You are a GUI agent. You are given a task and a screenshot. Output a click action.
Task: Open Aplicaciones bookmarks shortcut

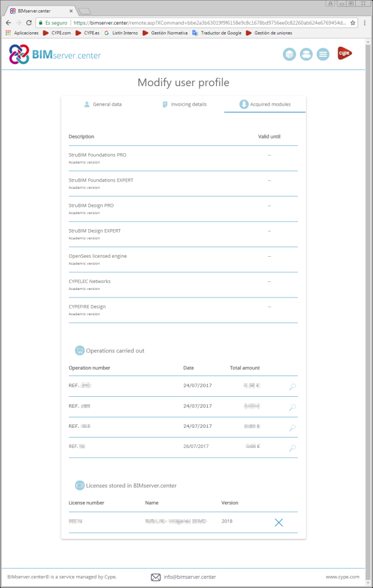tap(22, 33)
